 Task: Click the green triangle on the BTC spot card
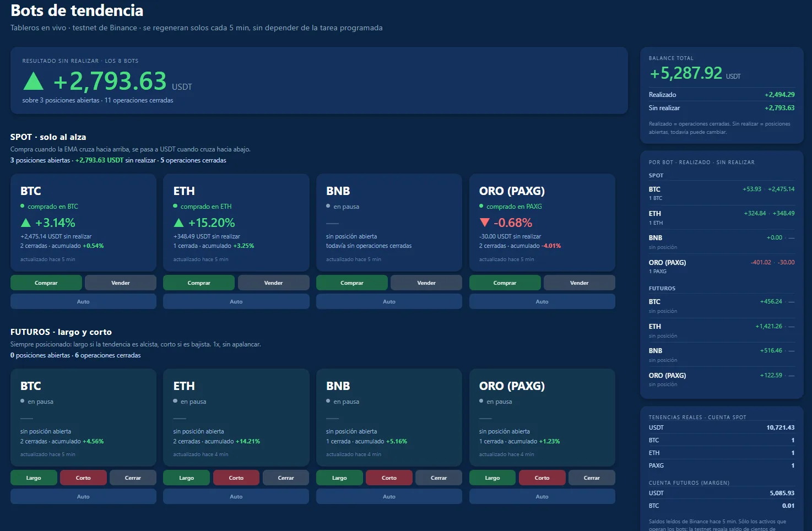25,223
